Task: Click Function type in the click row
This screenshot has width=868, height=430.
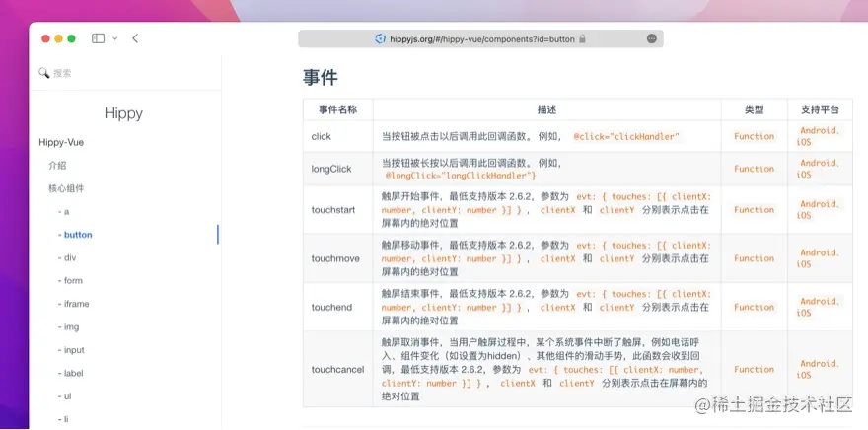Action: coord(754,136)
